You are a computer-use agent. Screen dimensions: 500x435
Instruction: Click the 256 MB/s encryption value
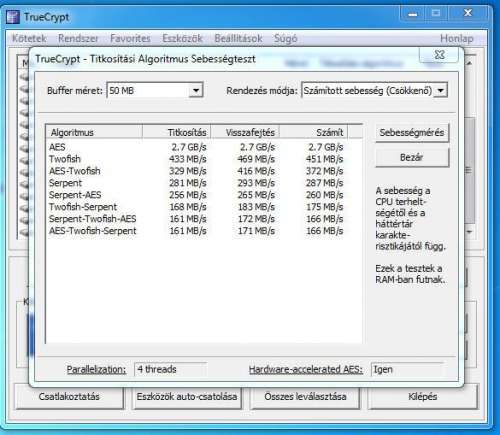pyautogui.click(x=188, y=195)
